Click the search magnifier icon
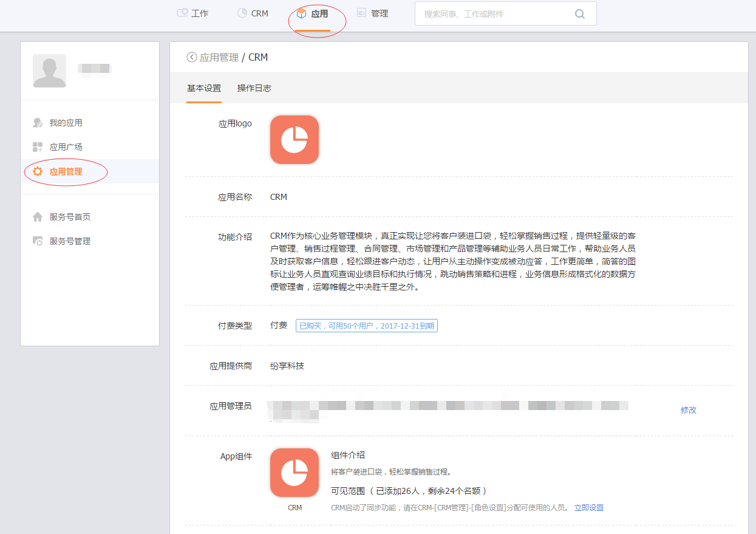Image resolution: width=756 pixels, height=534 pixels. click(579, 13)
